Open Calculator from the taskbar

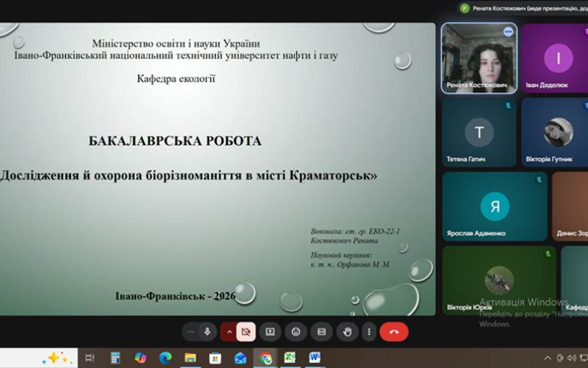[115, 358]
